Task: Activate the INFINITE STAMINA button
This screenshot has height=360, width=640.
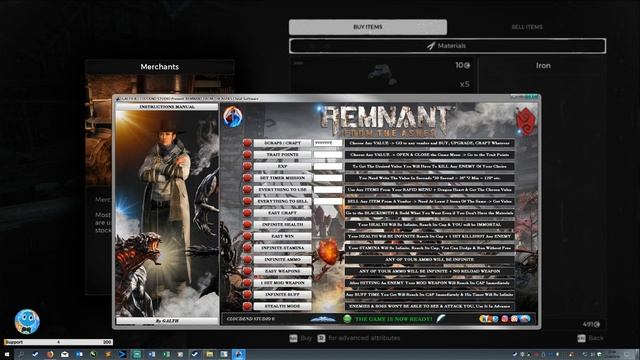Action: tap(282, 248)
